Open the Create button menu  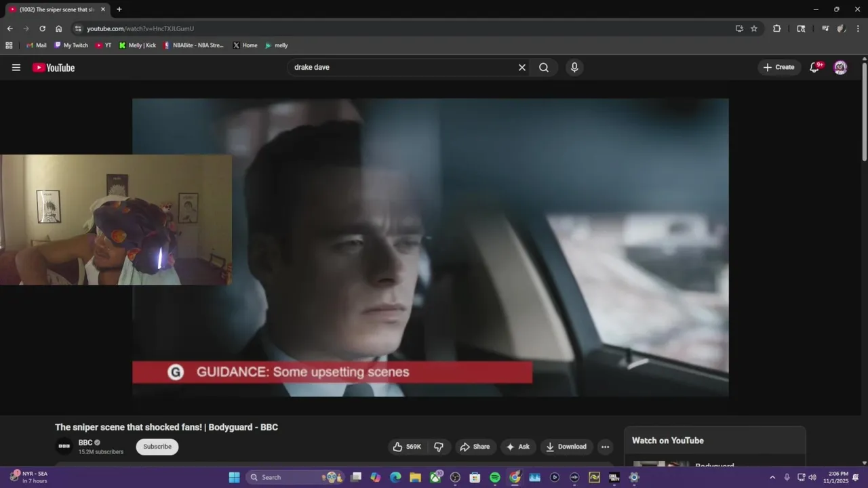coord(778,67)
